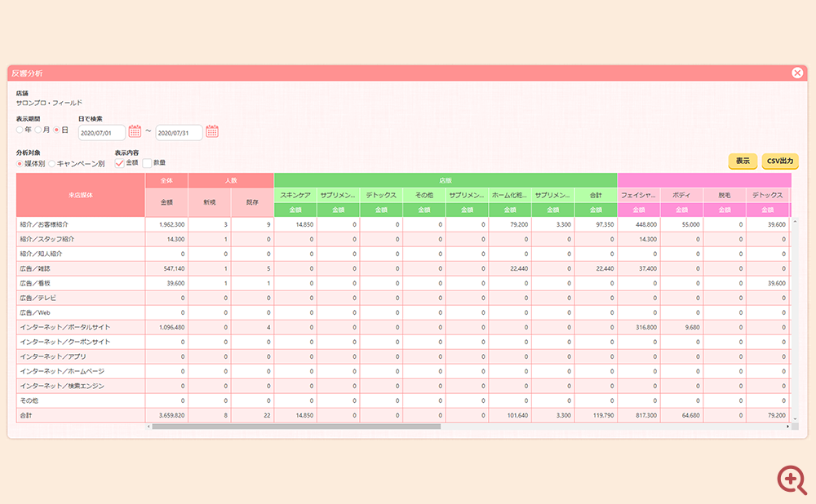Viewport: 816px width, 504px height.
Task: Close the 反響分析 dialog
Action: tap(796, 73)
